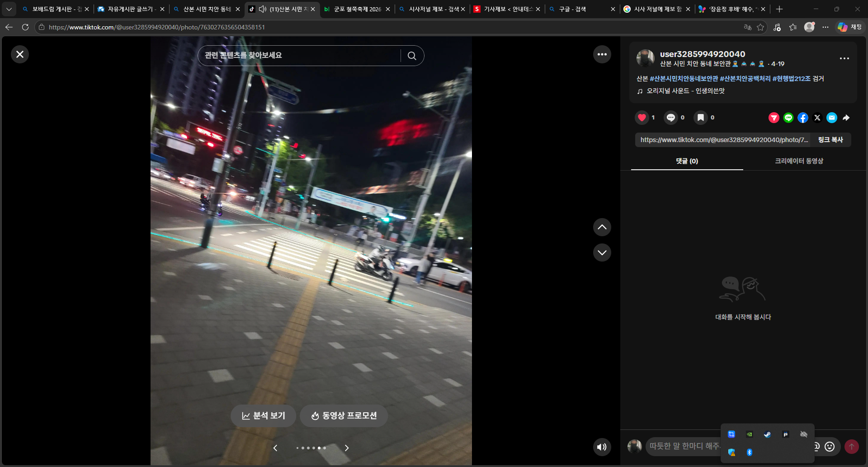Open the #산본치안공백처리 hashtag
868x467 pixels.
coord(745,79)
